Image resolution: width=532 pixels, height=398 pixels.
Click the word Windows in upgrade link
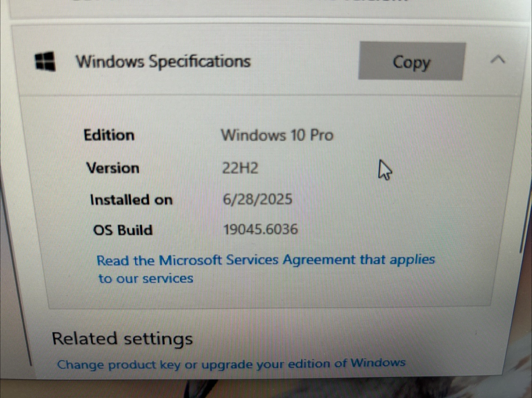coord(378,363)
